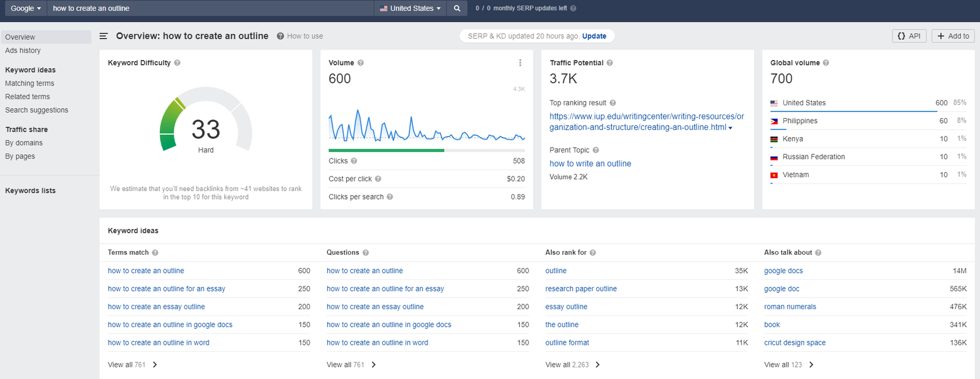
Task: Open Terms match how to create an essay outline
Action: click(156, 307)
